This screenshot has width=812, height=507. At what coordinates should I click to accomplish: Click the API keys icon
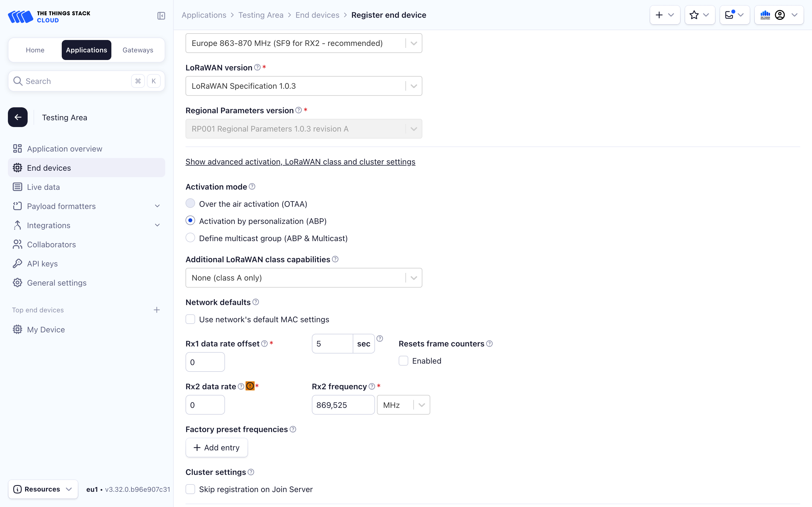(x=17, y=264)
